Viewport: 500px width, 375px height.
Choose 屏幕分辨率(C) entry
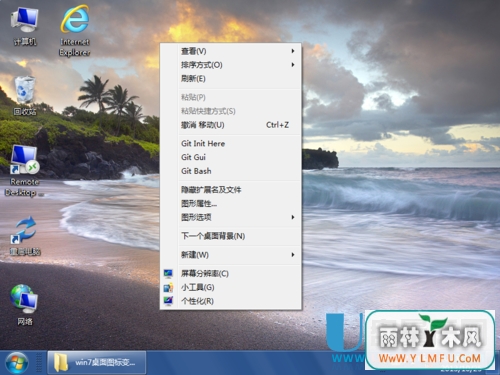pos(231,274)
